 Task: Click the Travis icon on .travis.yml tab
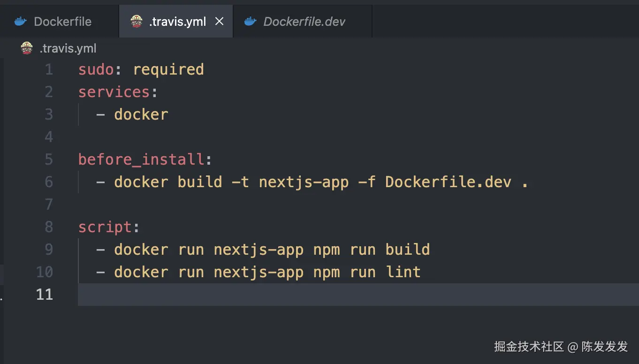click(137, 22)
